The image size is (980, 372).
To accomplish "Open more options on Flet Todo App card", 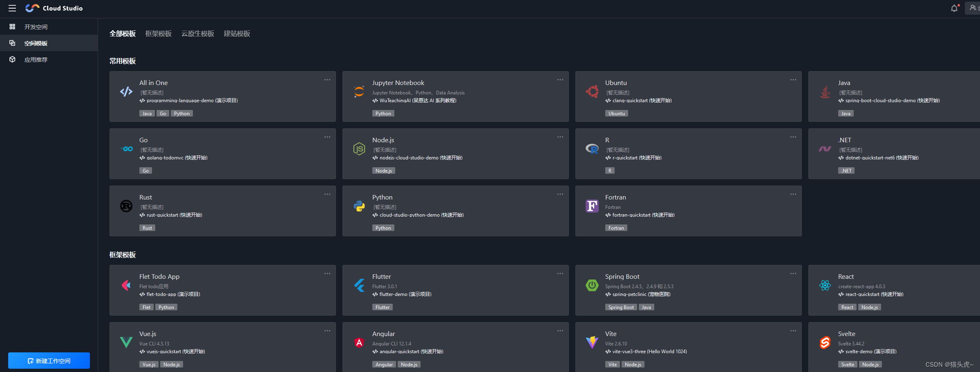I will coord(327,273).
